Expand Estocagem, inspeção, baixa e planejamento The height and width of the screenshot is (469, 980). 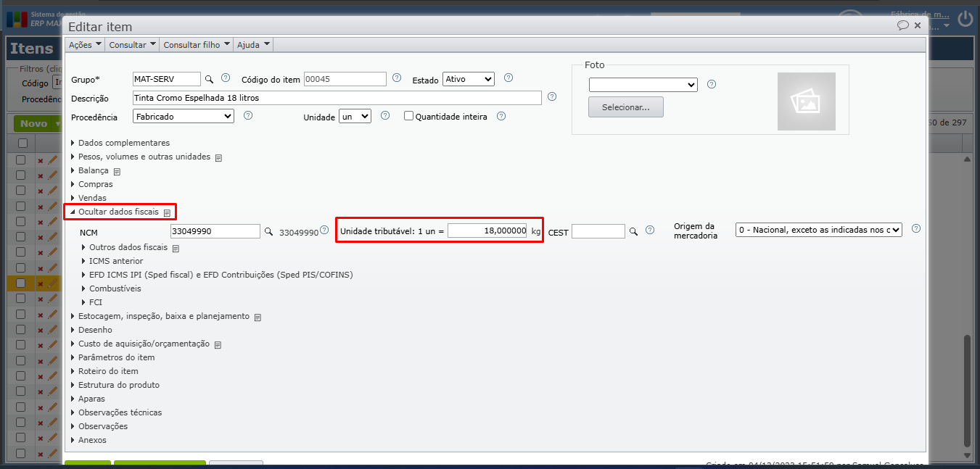[x=160, y=316]
